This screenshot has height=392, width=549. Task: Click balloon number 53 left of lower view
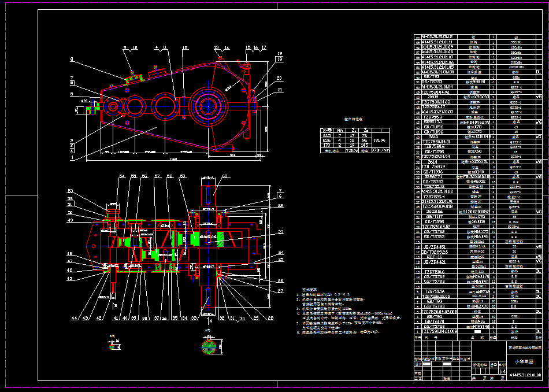(71, 191)
